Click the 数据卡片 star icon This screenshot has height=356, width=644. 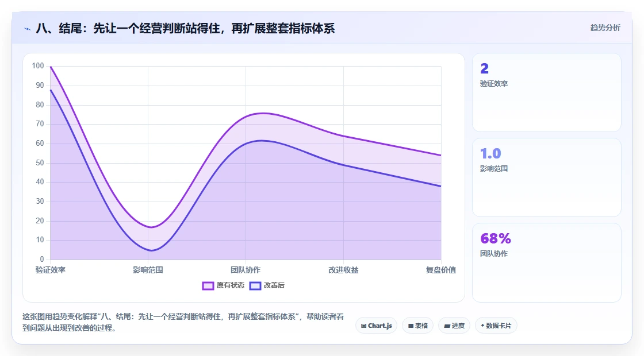click(x=482, y=326)
